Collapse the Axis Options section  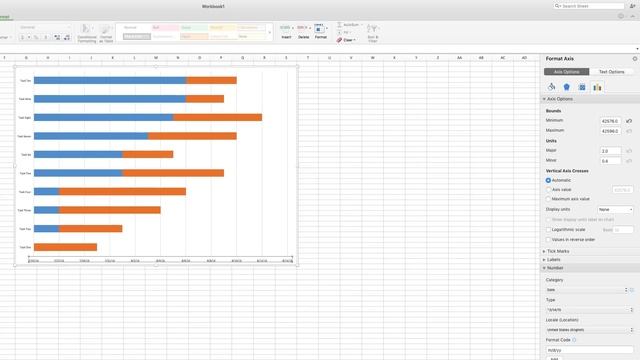point(544,99)
